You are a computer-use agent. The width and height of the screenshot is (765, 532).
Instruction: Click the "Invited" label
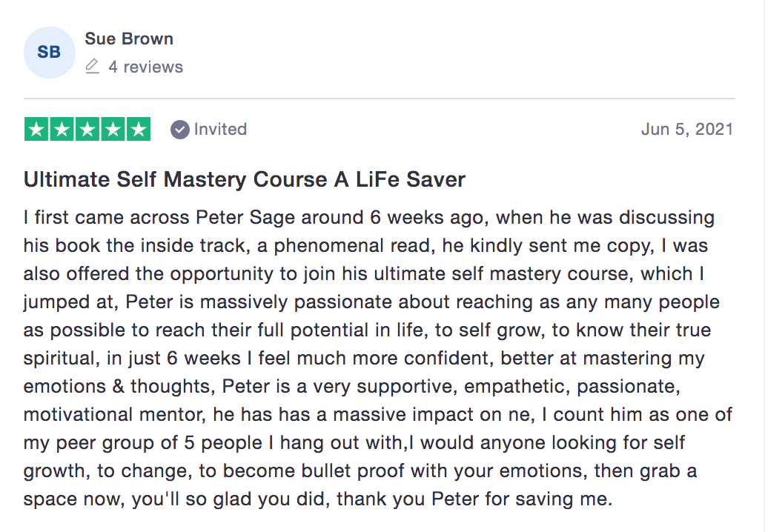[220, 130]
